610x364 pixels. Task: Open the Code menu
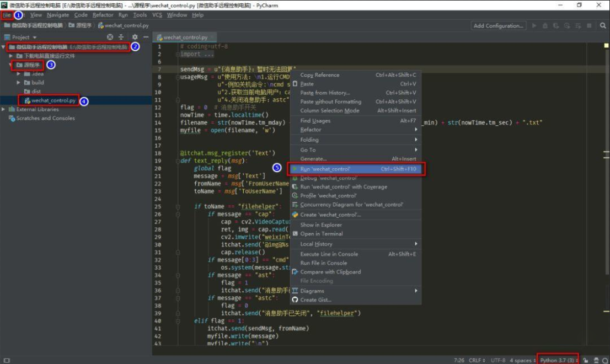click(x=81, y=15)
